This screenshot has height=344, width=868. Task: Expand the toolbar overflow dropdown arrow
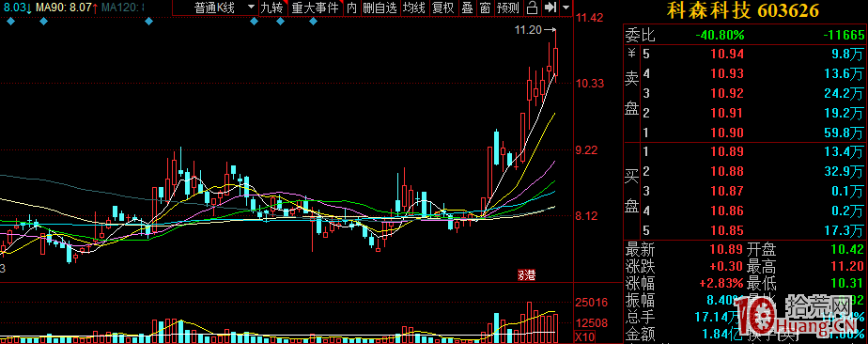[566, 8]
